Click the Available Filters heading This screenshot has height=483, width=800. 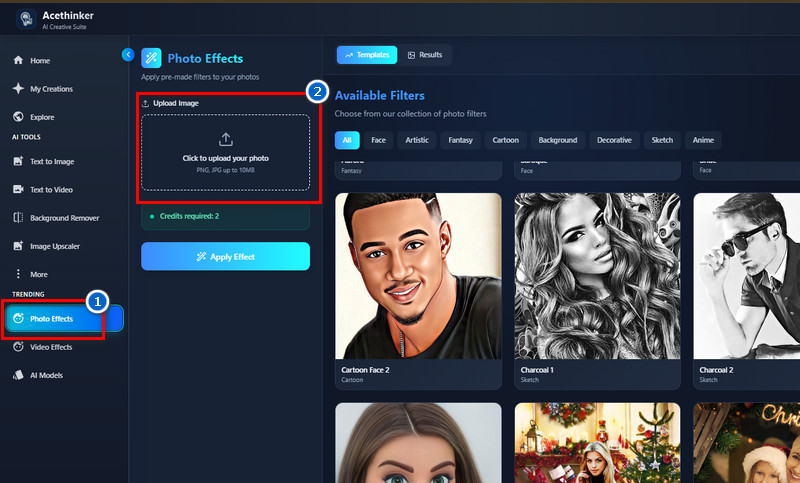[x=380, y=95]
